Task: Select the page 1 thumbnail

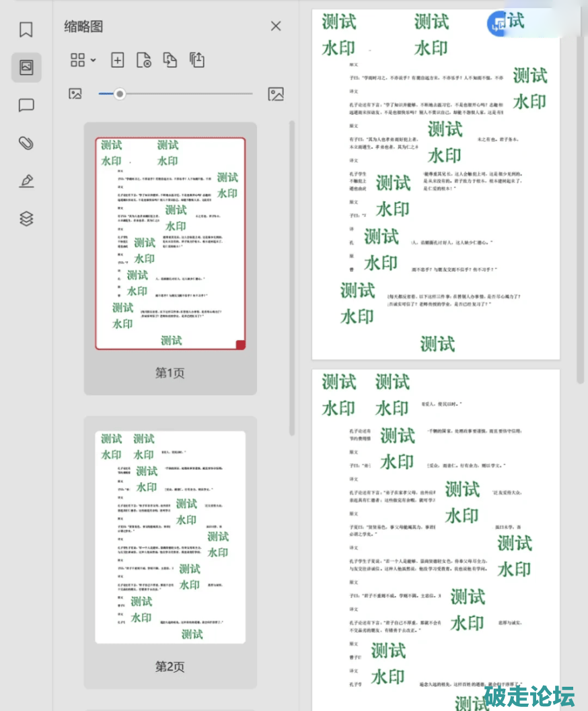Action: coord(170,243)
